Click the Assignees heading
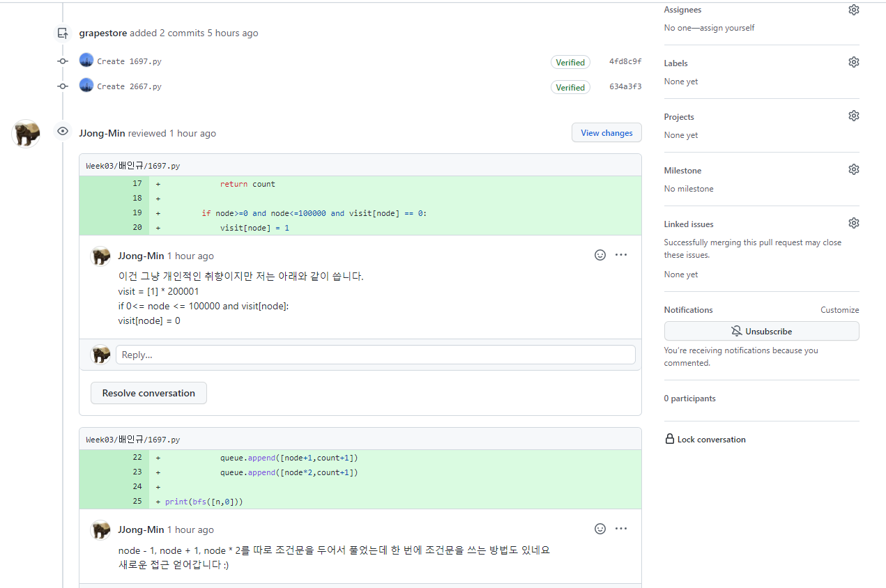886x588 pixels. coord(682,10)
